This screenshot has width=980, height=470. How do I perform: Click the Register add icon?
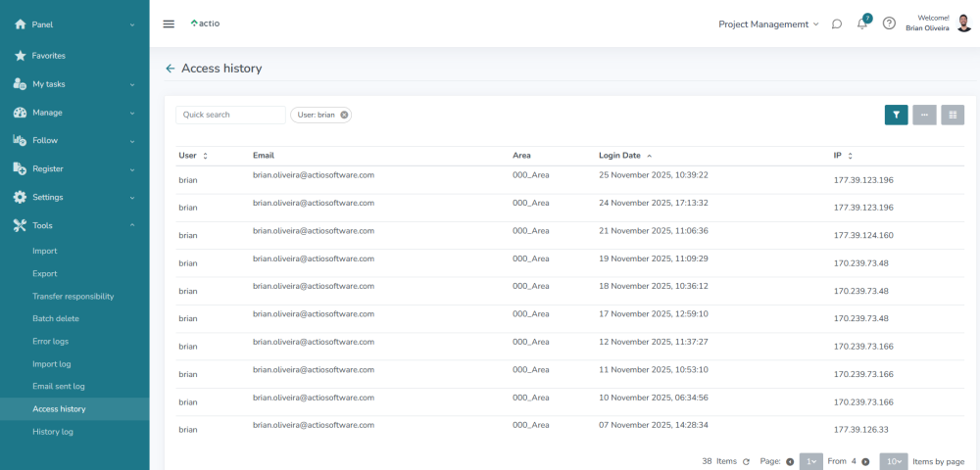coord(20,168)
